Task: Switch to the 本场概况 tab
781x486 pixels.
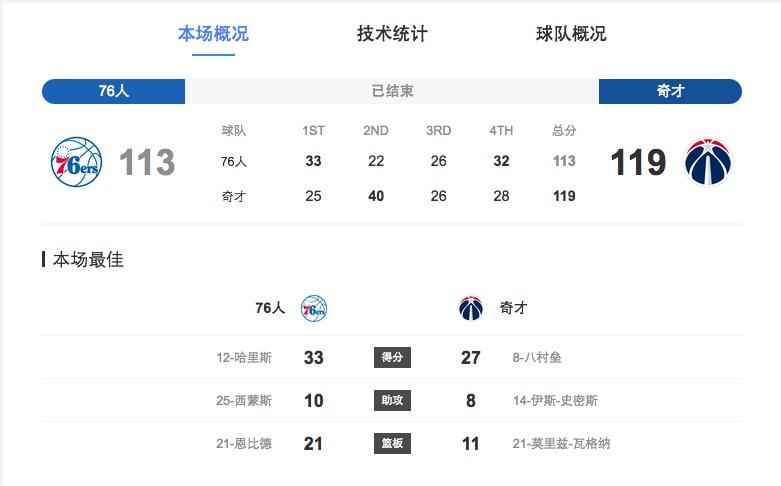Action: point(213,34)
